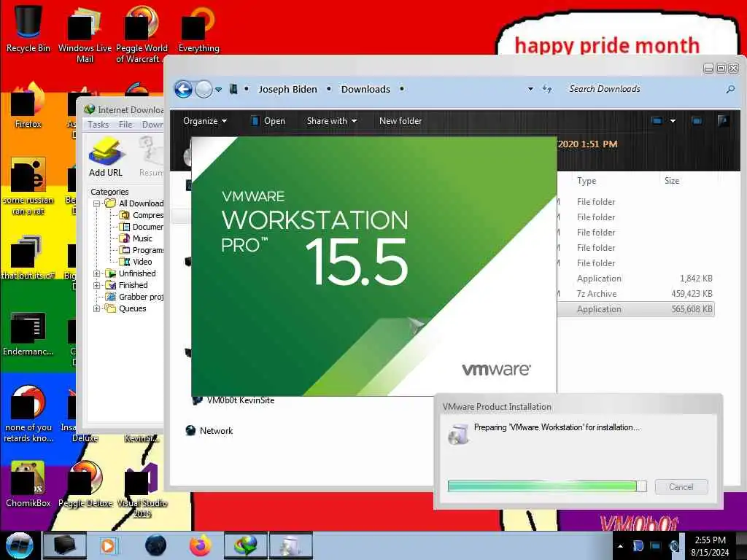Expand the Unfinished category in IDM
Screen dimensions: 747x560
coord(97,273)
